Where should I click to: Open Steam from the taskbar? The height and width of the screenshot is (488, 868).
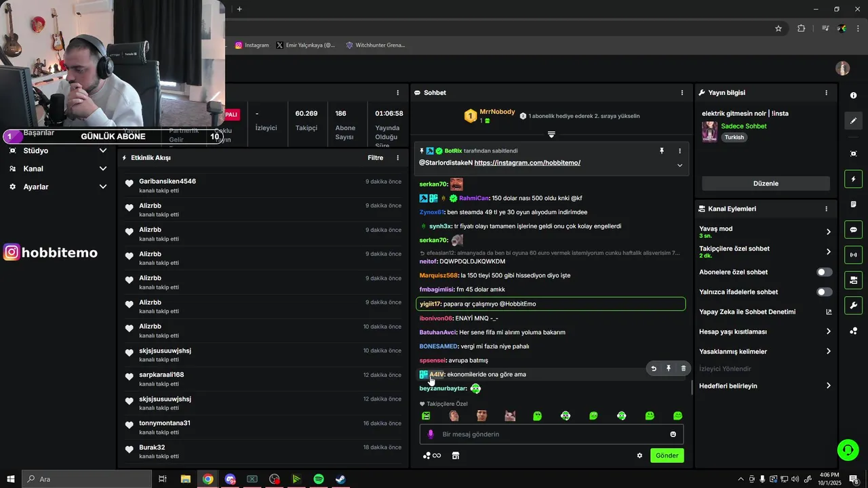click(x=340, y=479)
